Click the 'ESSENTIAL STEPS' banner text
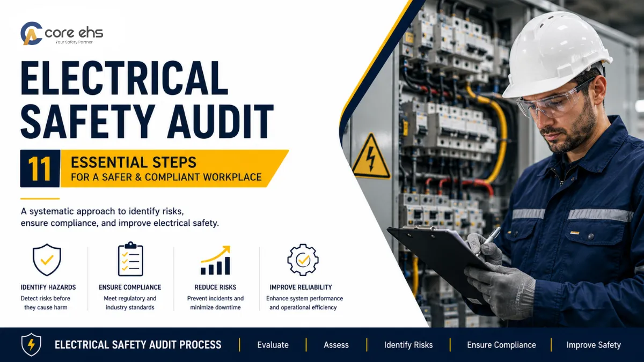This screenshot has width=644, height=362. [134, 161]
